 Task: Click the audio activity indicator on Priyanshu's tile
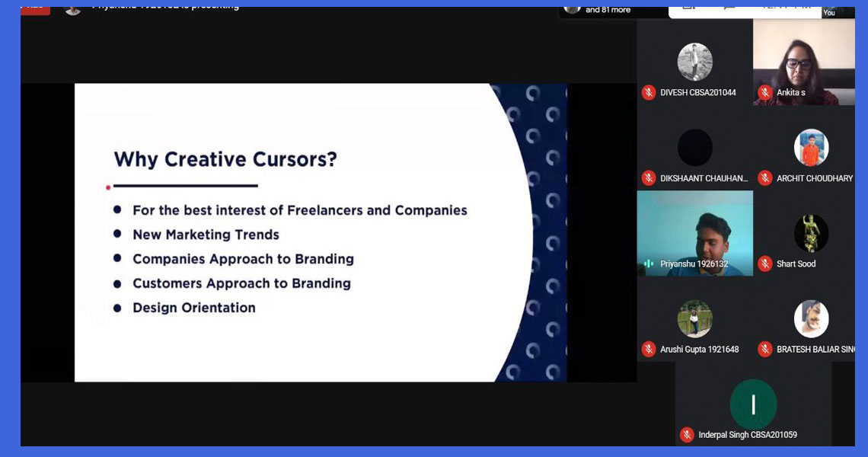pos(649,264)
